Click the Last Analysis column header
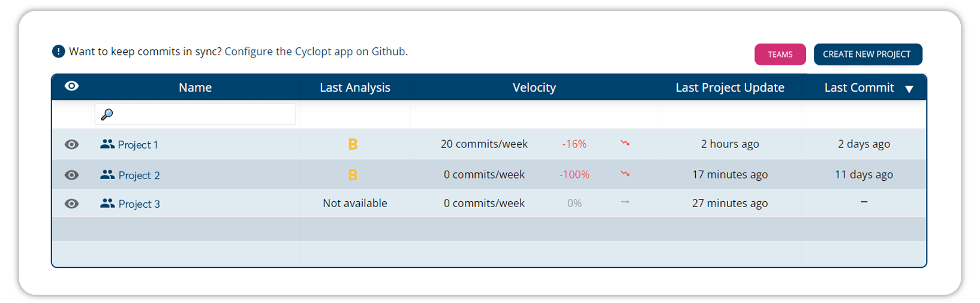 point(354,87)
